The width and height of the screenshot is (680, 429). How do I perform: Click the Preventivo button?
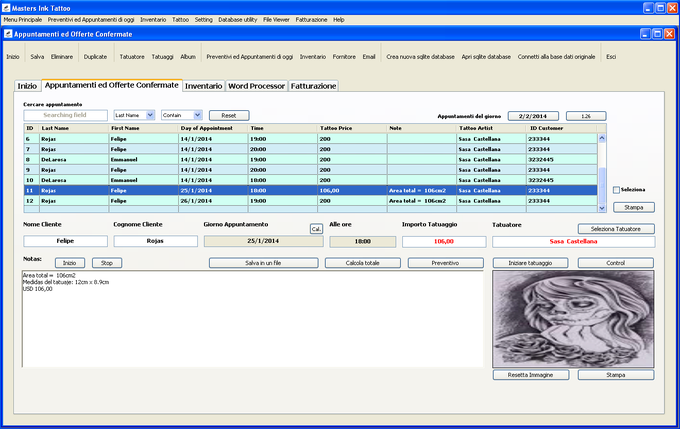tap(445, 263)
